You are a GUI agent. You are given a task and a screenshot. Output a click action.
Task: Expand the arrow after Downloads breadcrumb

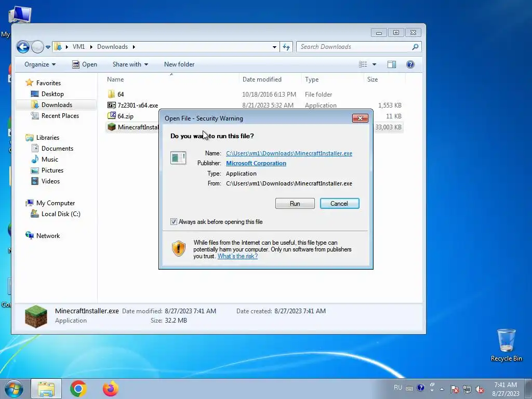(x=134, y=47)
